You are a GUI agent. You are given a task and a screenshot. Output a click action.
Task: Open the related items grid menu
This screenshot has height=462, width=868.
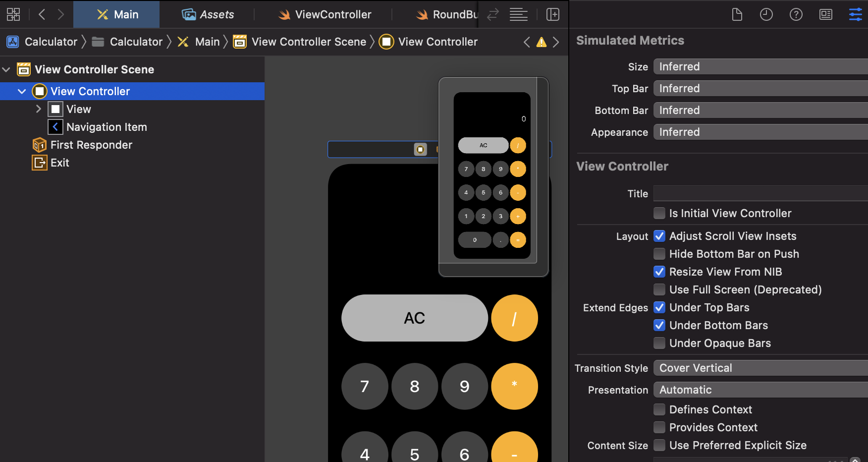[x=13, y=14]
